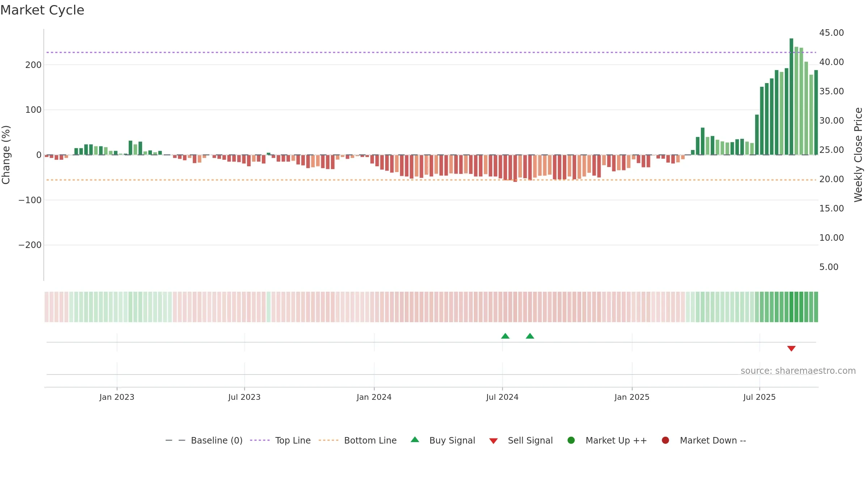Toggle the Sell Signal legend entry
The width and height of the screenshot is (868, 488).
[521, 440]
